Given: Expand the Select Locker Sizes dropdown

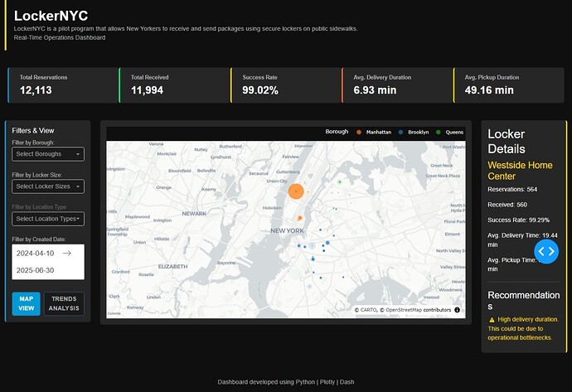Looking at the screenshot, I should [x=48, y=186].
